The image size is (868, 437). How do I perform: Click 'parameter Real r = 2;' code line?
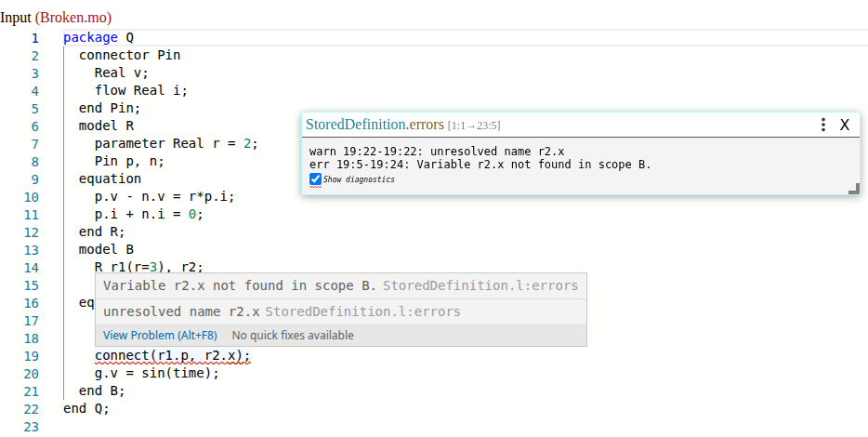pyautogui.click(x=176, y=143)
